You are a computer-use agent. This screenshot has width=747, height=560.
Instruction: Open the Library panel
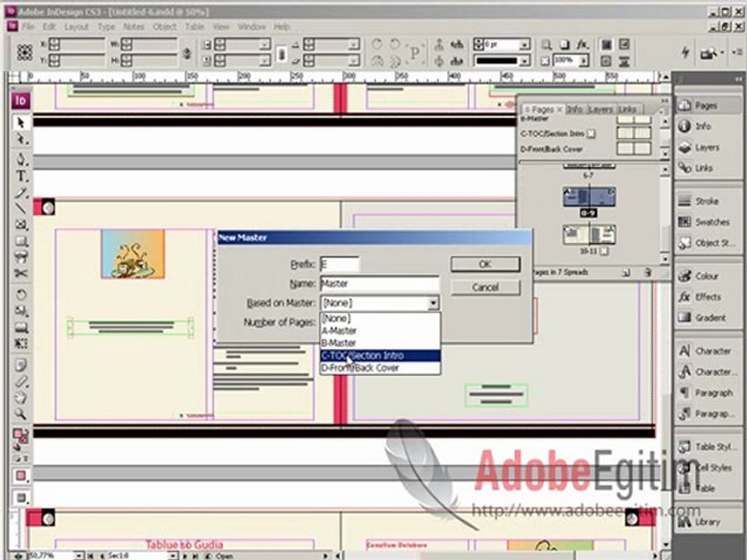tap(707, 522)
